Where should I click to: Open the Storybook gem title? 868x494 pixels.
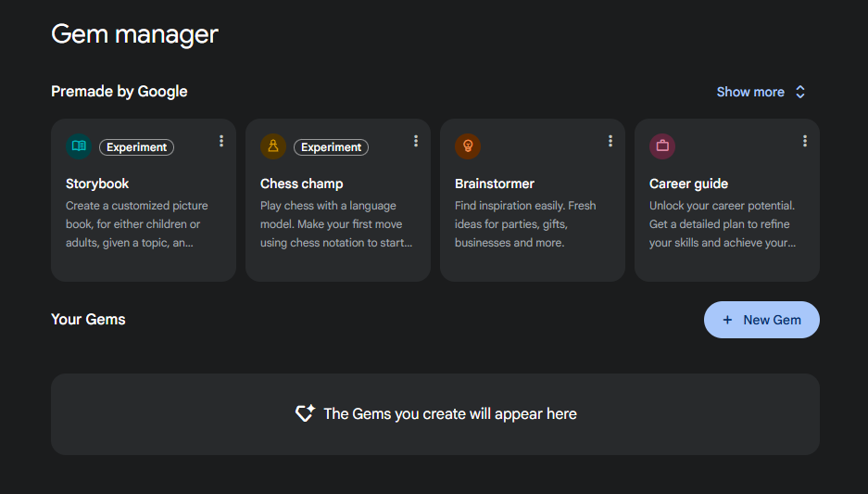coord(97,184)
